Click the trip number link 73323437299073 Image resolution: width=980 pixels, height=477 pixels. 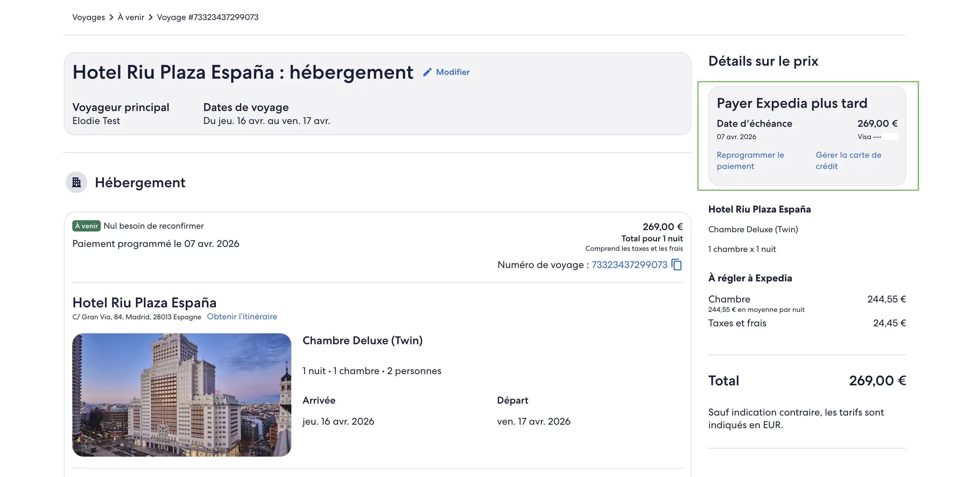(630, 264)
